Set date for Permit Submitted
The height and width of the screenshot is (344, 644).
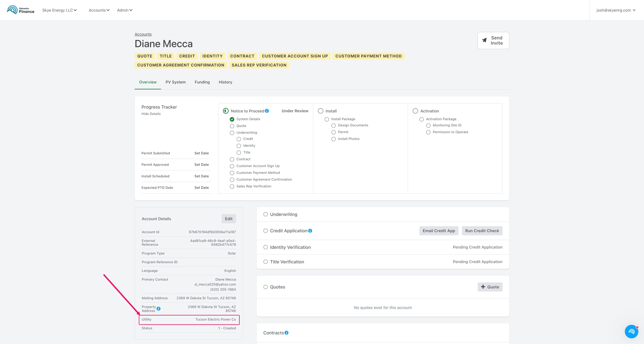(202, 153)
